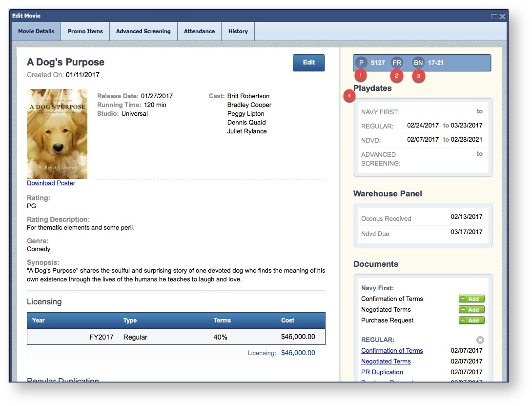Open REGULAR Negotiated Terms document link
Image resolution: width=532 pixels, height=406 pixels.
point(386,362)
